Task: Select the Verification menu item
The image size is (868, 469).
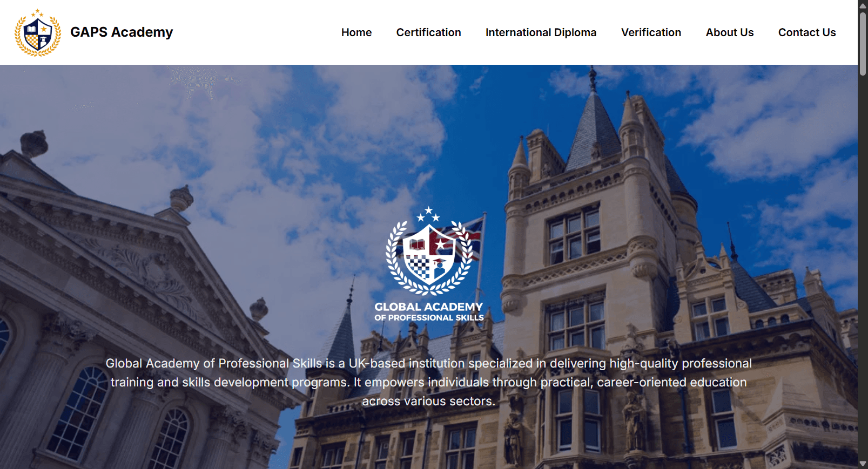Action: (651, 32)
